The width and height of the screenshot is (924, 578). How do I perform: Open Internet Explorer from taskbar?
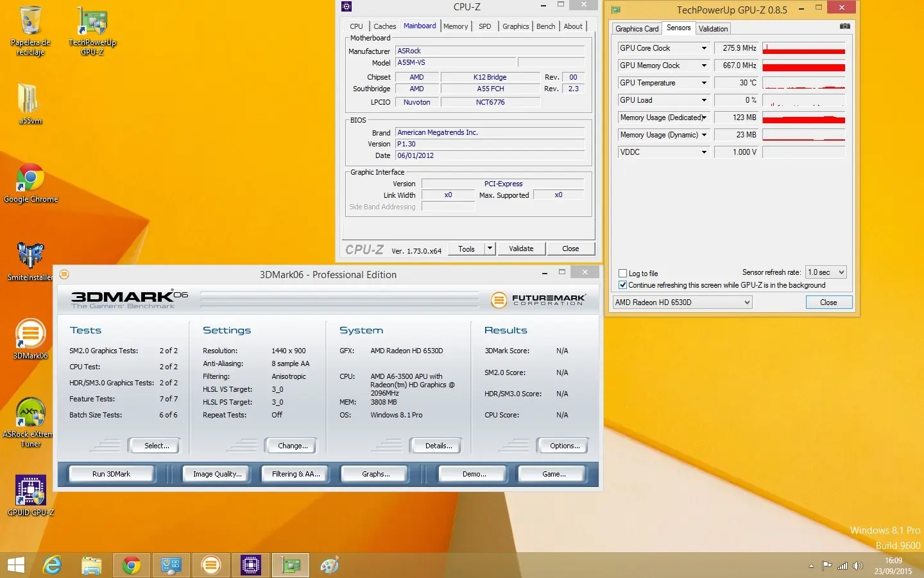pos(52,565)
